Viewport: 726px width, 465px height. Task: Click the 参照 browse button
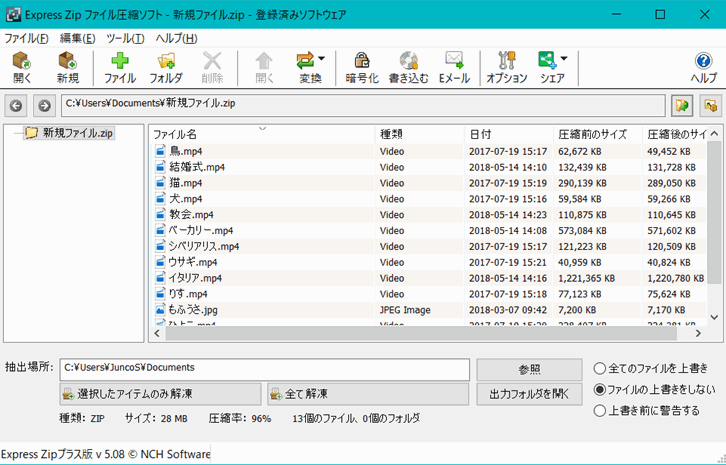tap(529, 370)
